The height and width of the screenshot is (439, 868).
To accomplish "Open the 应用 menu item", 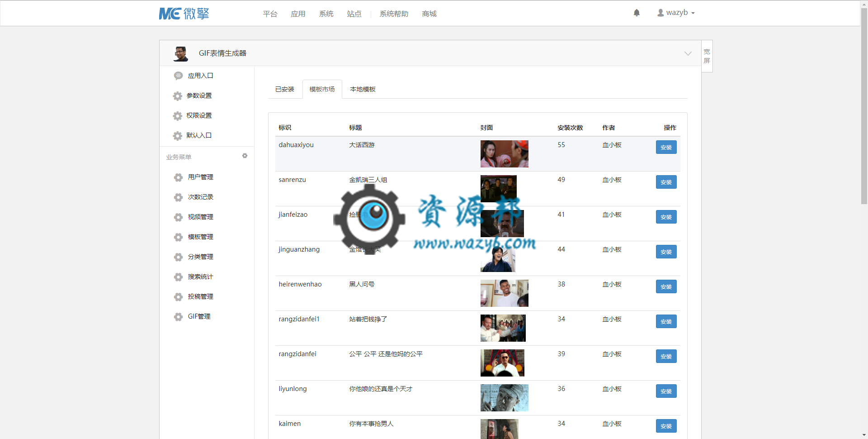I will pos(298,14).
